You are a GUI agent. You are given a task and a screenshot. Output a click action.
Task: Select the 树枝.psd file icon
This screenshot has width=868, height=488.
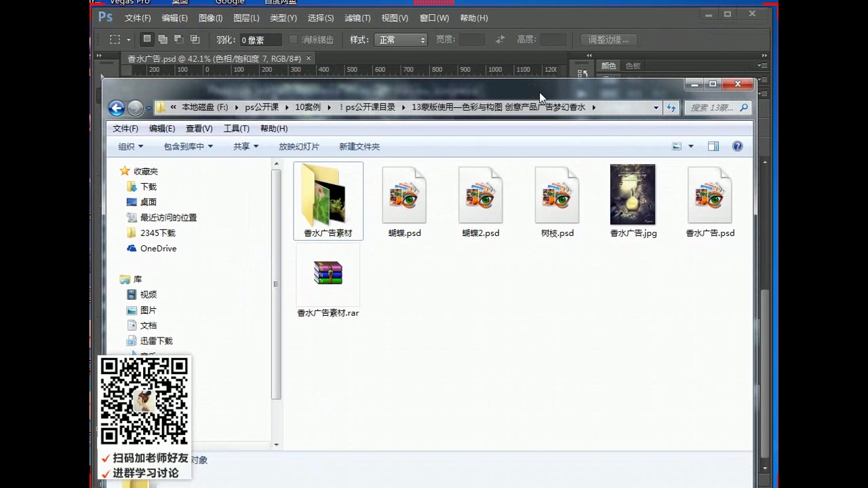pos(557,195)
